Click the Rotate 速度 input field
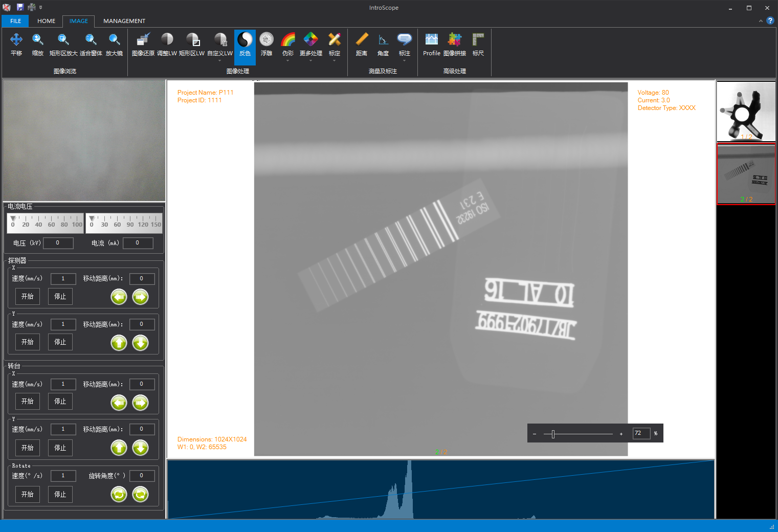Screen dimensions: 778x532 point(63,476)
